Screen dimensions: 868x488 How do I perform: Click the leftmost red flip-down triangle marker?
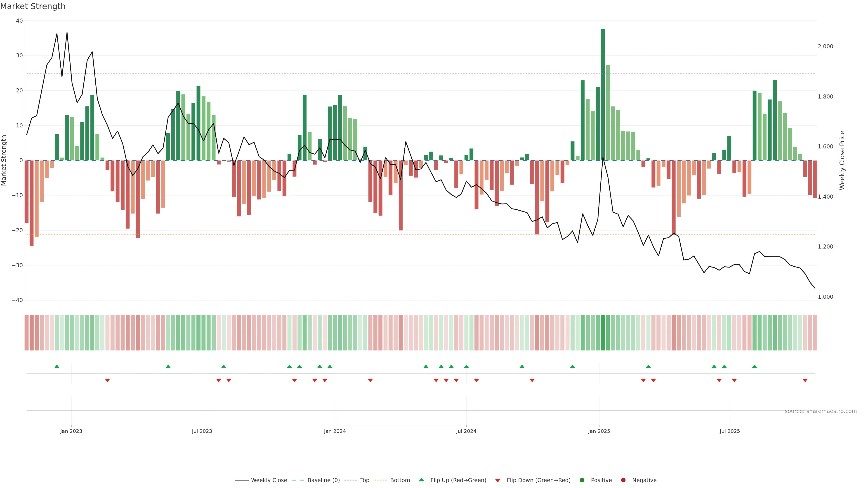pos(108,380)
